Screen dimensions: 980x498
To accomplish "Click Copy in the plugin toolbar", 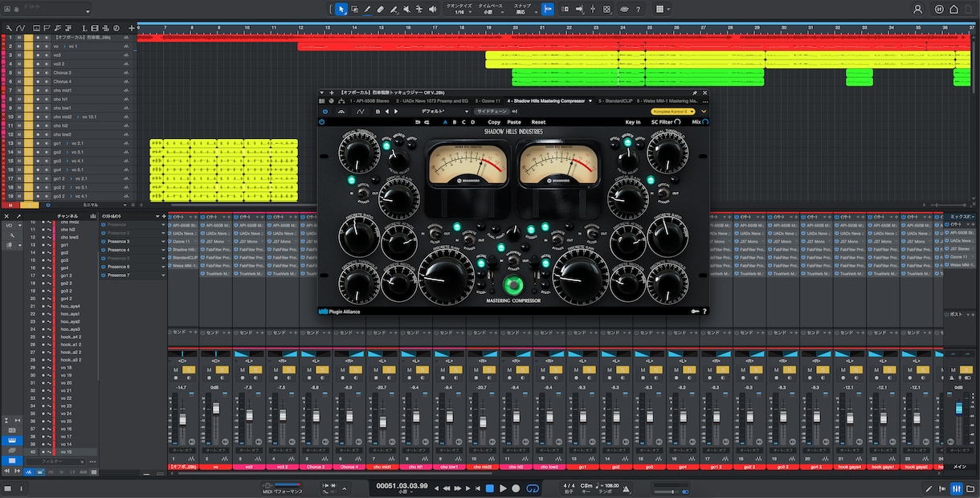I will coord(494,122).
